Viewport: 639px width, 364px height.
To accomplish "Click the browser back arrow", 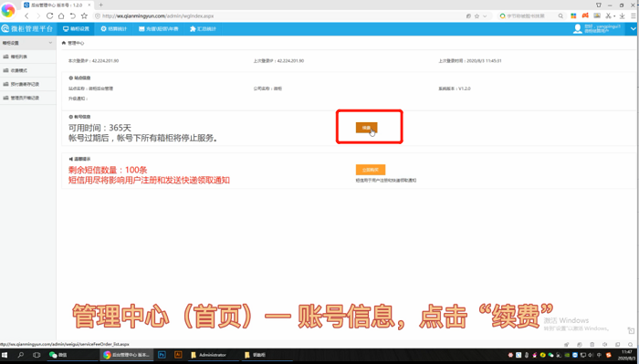I will [x=26, y=16].
